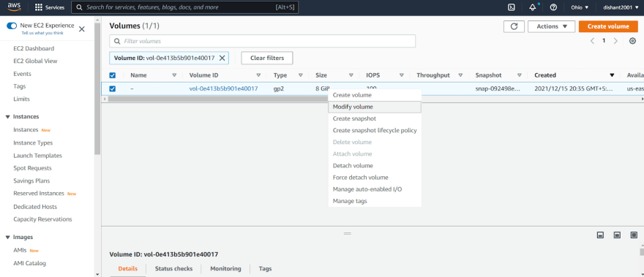Grab the split panel resize handle
Image resolution: width=644 pixels, height=277 pixels.
348,233
